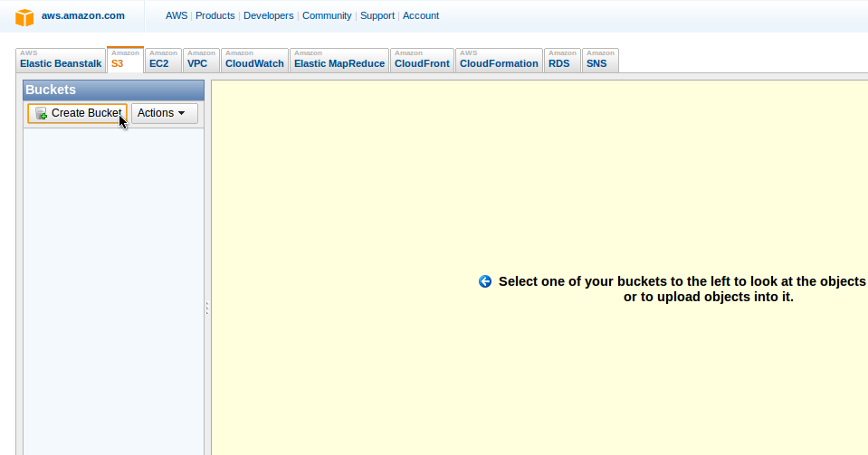Open the SNS tab
Screen dimensions: 868x455
coord(599,61)
